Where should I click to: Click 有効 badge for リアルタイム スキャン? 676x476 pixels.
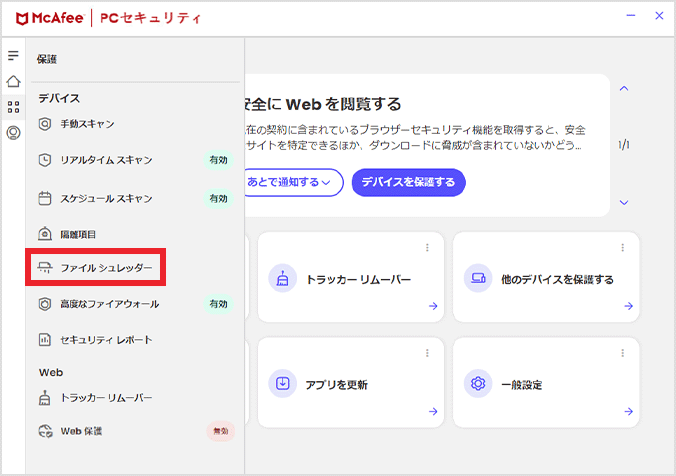pyautogui.click(x=219, y=160)
